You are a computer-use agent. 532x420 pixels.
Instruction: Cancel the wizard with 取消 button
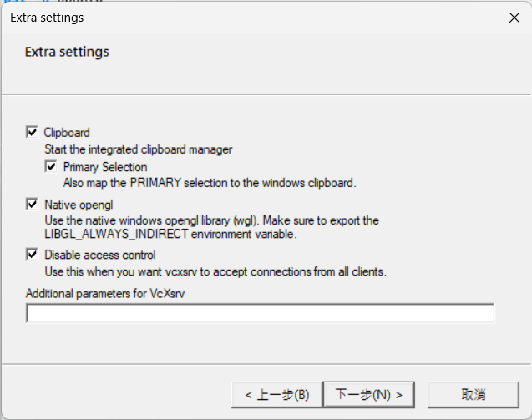[x=473, y=393]
